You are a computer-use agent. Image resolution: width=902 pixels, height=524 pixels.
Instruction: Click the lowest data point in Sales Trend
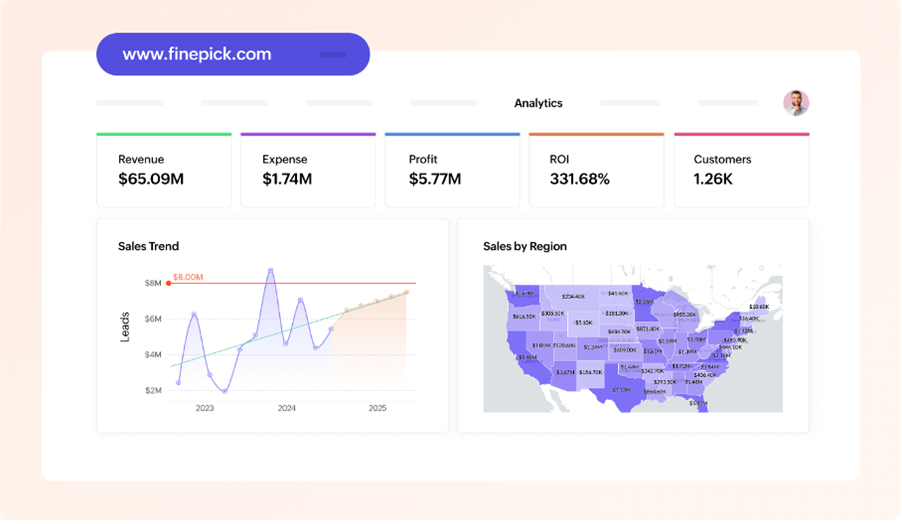coord(225,391)
